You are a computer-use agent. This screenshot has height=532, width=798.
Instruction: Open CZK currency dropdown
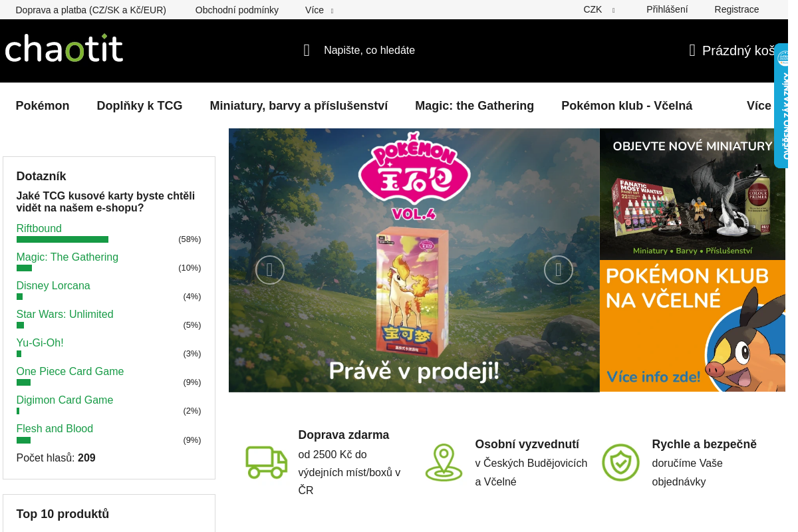pyautogui.click(x=599, y=10)
